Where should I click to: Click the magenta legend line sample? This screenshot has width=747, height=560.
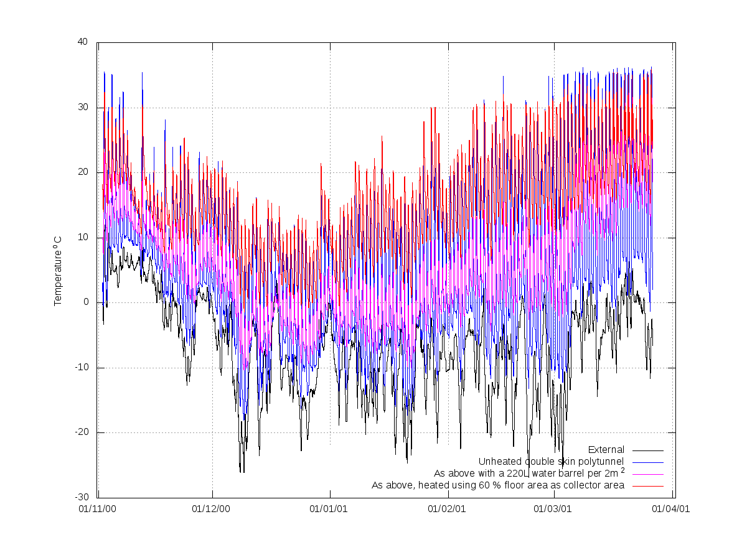pyautogui.click(x=648, y=474)
